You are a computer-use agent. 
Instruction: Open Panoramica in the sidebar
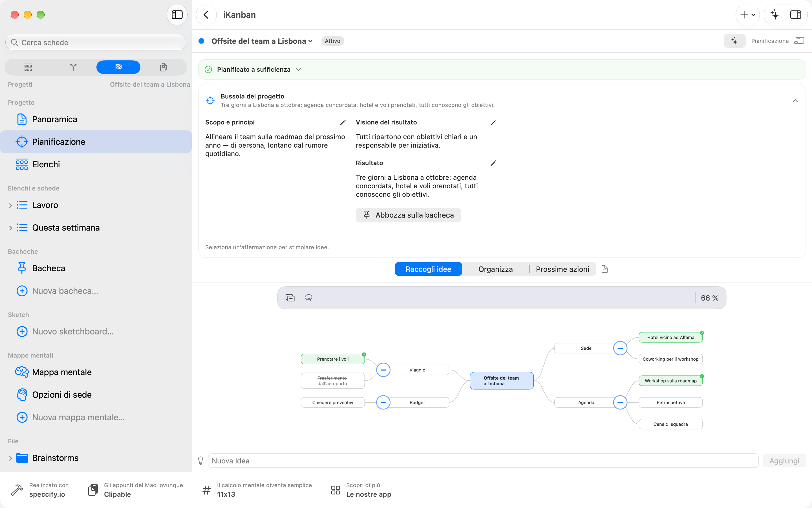pyautogui.click(x=96, y=119)
